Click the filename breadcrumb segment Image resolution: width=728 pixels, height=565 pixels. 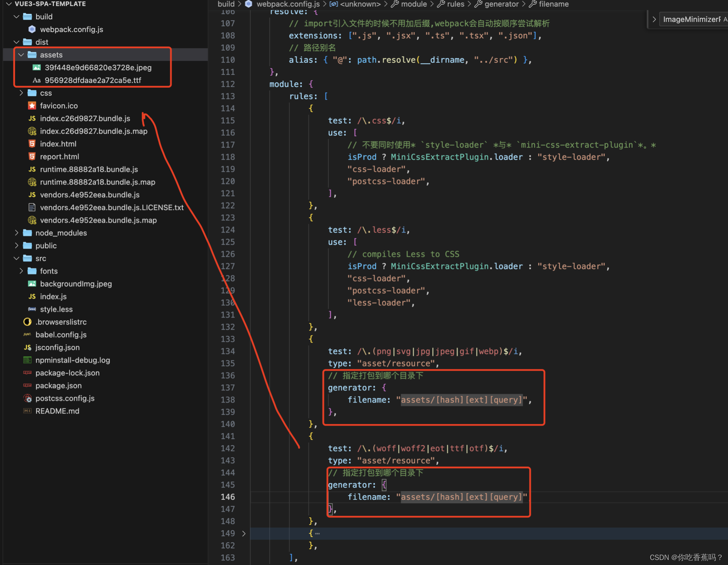(554, 4)
